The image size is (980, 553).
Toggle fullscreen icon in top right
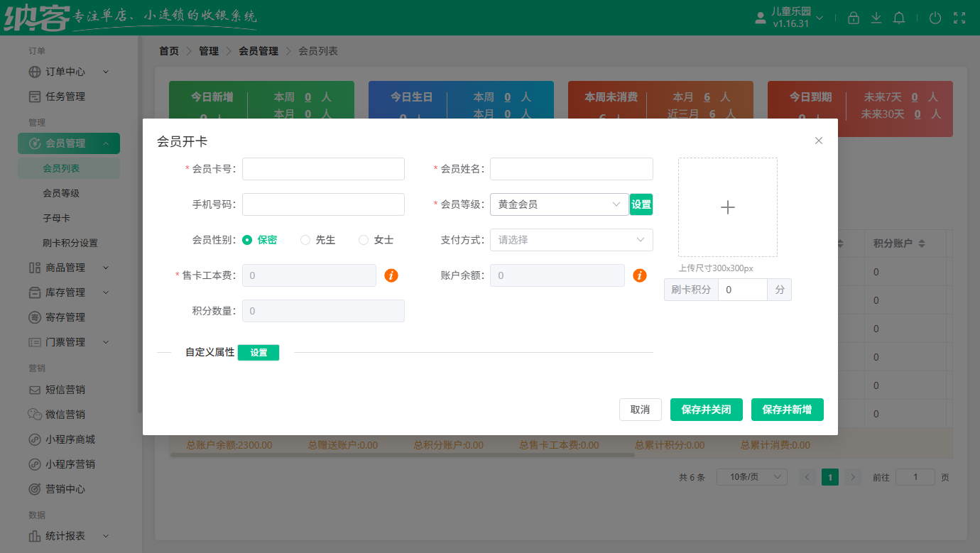(959, 18)
